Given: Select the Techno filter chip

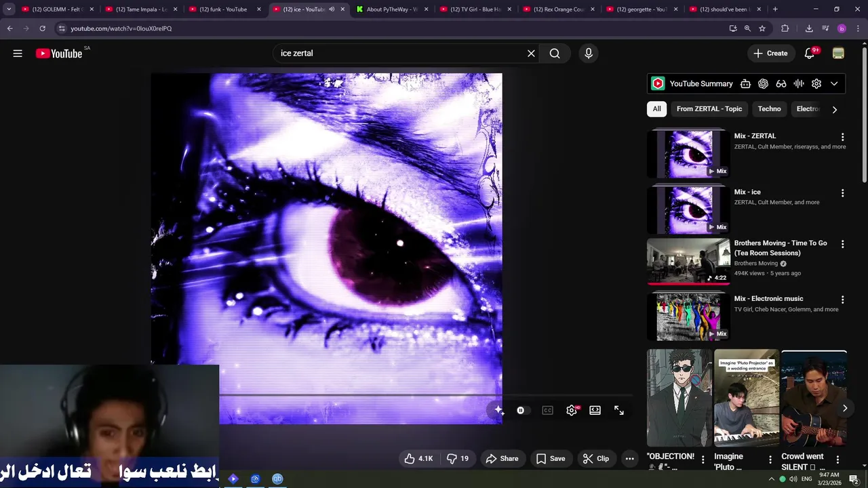Looking at the screenshot, I should tap(769, 109).
